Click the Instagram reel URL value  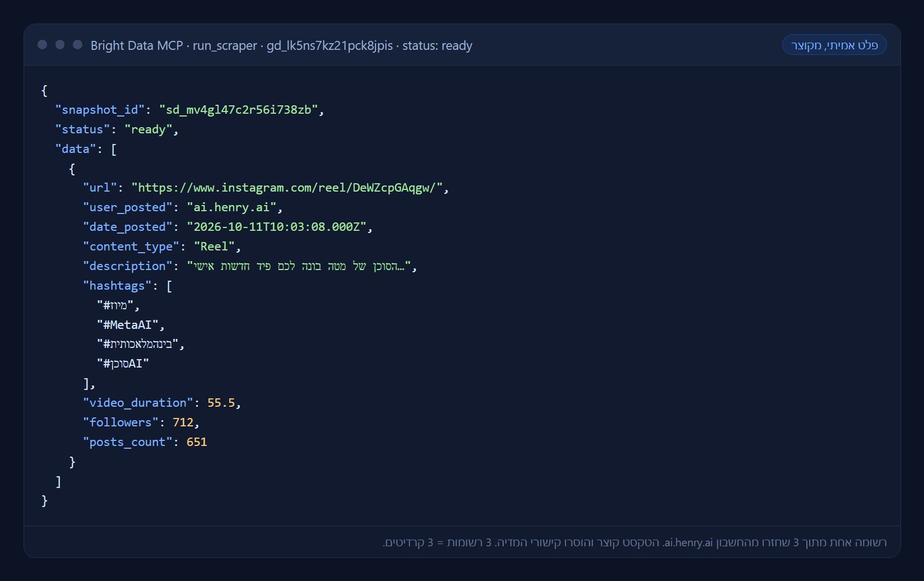click(x=287, y=188)
